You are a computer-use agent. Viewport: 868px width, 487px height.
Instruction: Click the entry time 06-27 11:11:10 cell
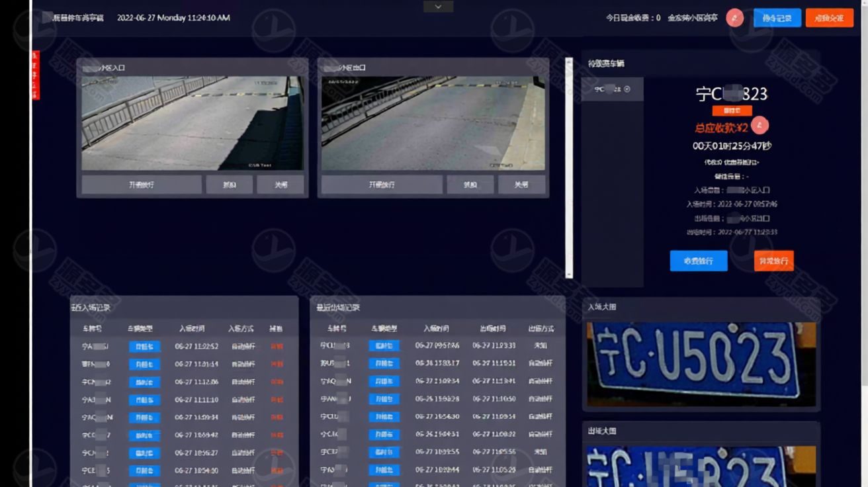pos(196,400)
